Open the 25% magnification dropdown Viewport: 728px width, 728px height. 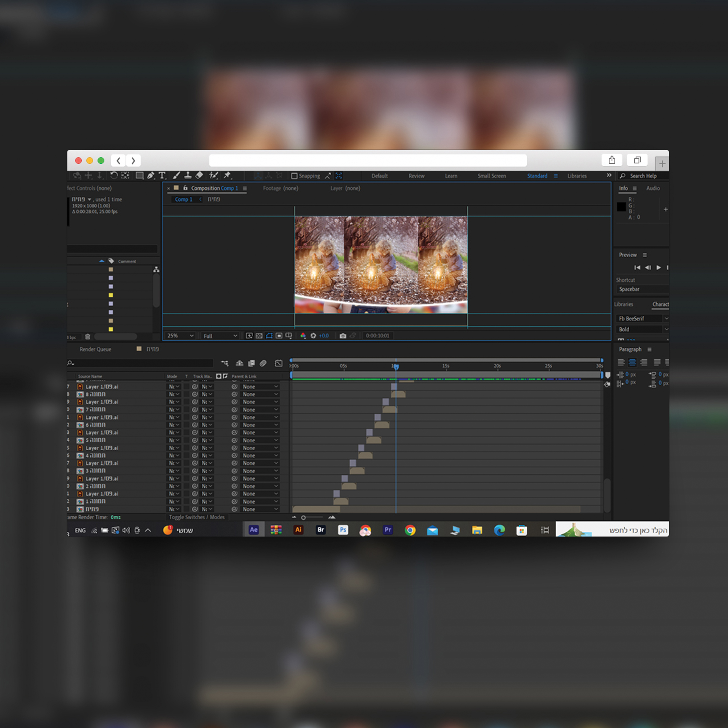pyautogui.click(x=180, y=336)
